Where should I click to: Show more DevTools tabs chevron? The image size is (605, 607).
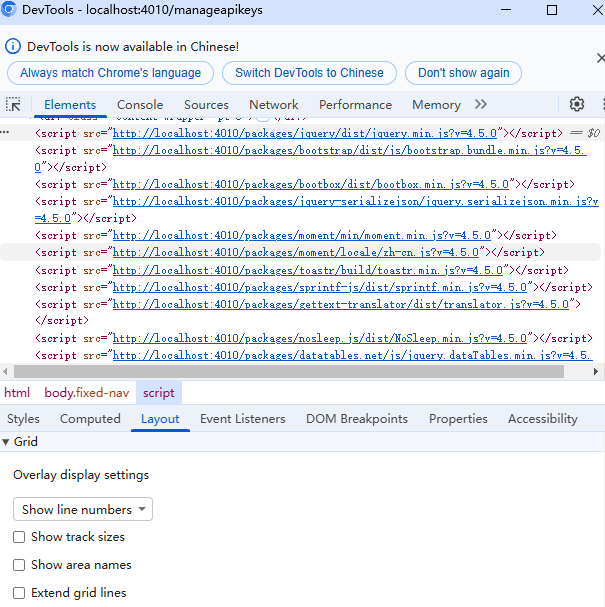coord(480,104)
